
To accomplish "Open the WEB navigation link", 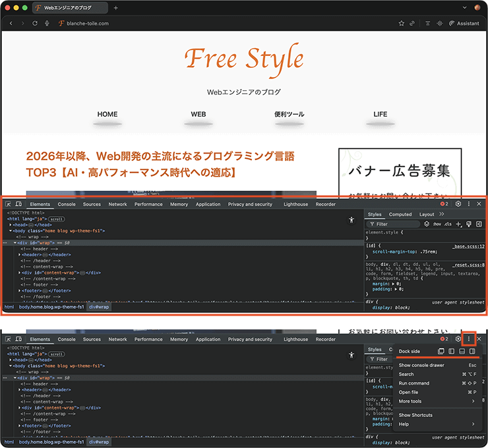I will point(198,114).
